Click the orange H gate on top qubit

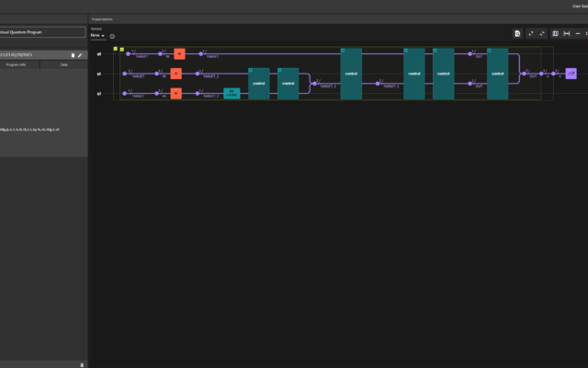click(x=179, y=54)
